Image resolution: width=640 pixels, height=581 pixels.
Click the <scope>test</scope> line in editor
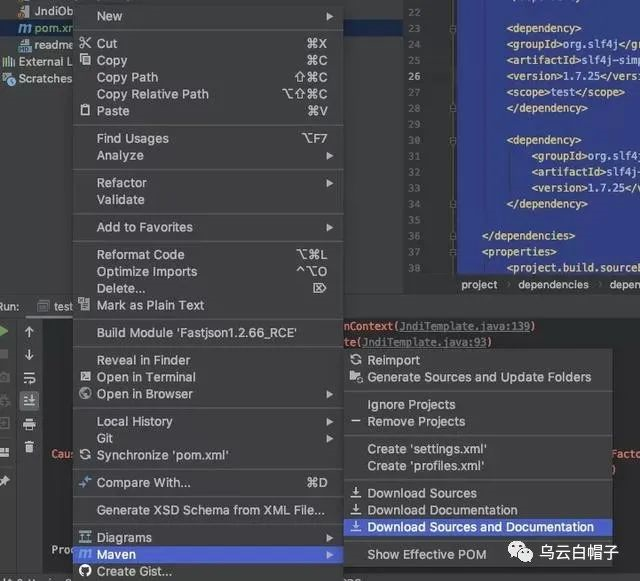565,92
